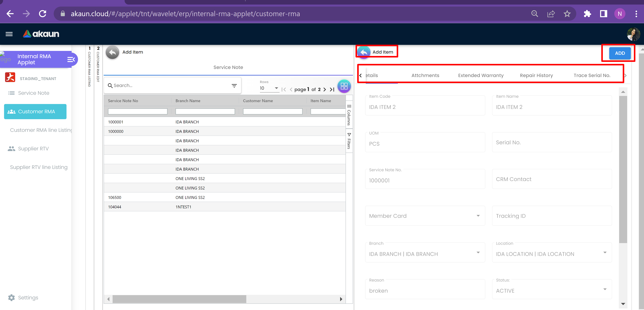Go to next page of service notes
Viewport: 644px width, 310px height.
(324, 89)
